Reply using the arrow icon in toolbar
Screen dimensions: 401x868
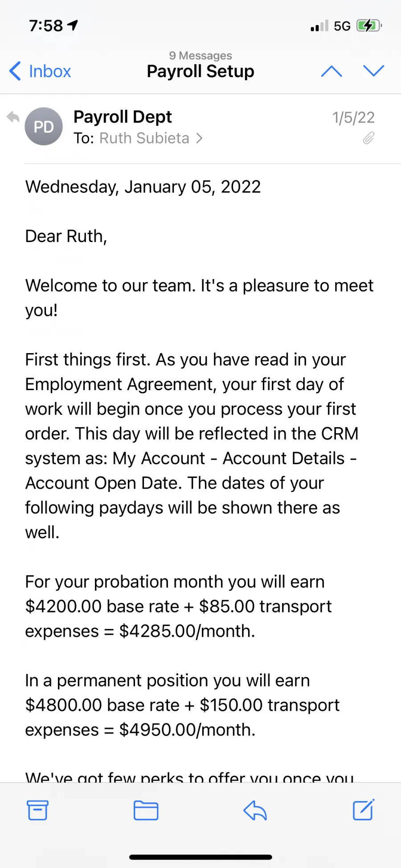click(x=255, y=810)
